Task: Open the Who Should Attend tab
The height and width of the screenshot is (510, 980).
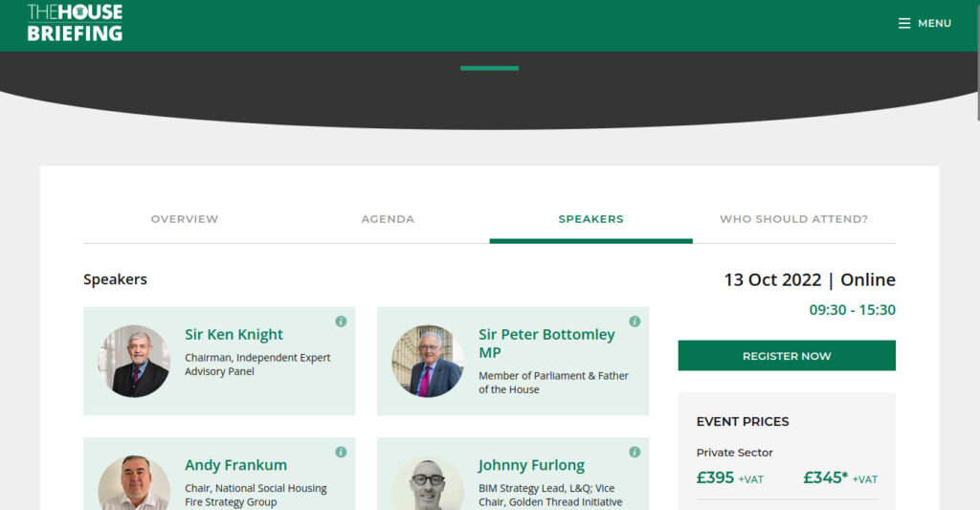Action: (793, 219)
